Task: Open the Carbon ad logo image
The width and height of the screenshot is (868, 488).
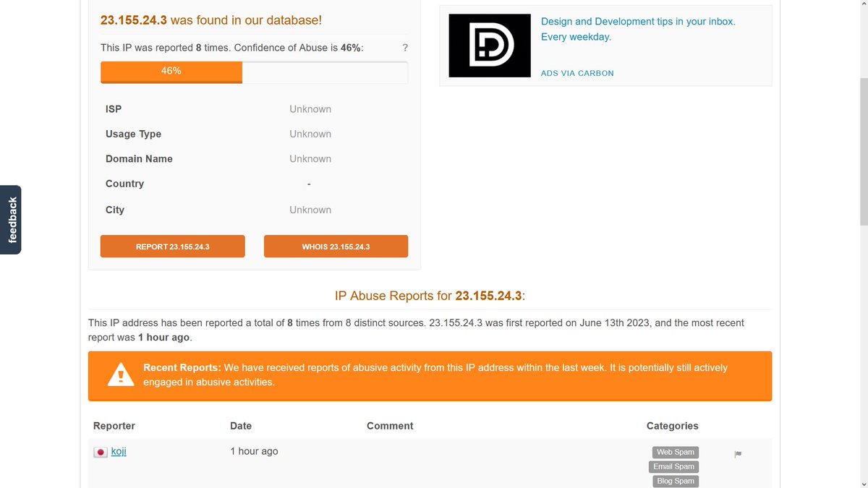Action: (x=490, y=46)
